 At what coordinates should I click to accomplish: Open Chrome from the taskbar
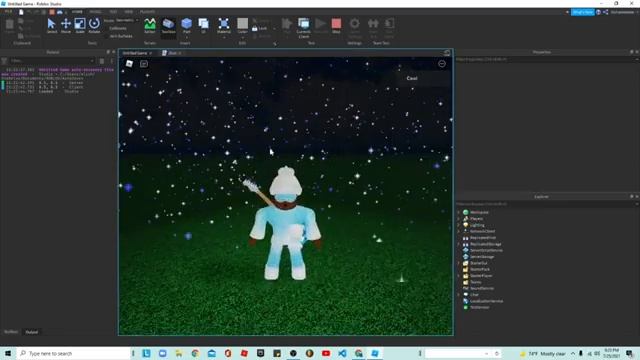(195, 353)
